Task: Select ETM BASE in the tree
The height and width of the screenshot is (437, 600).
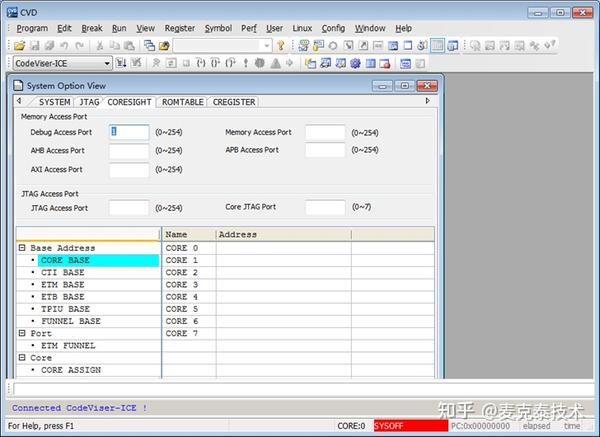Action: [63, 284]
